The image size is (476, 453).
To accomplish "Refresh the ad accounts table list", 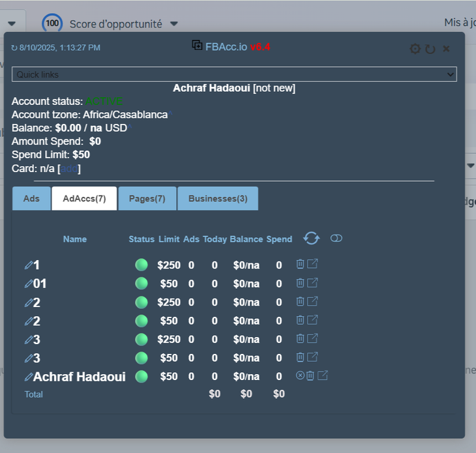I will point(312,239).
